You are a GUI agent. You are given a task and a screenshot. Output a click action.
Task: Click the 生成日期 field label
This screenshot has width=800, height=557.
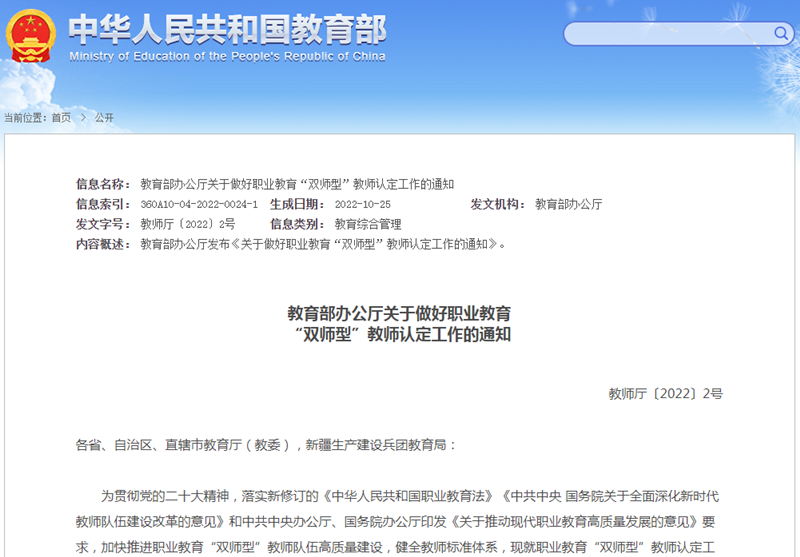point(297,205)
